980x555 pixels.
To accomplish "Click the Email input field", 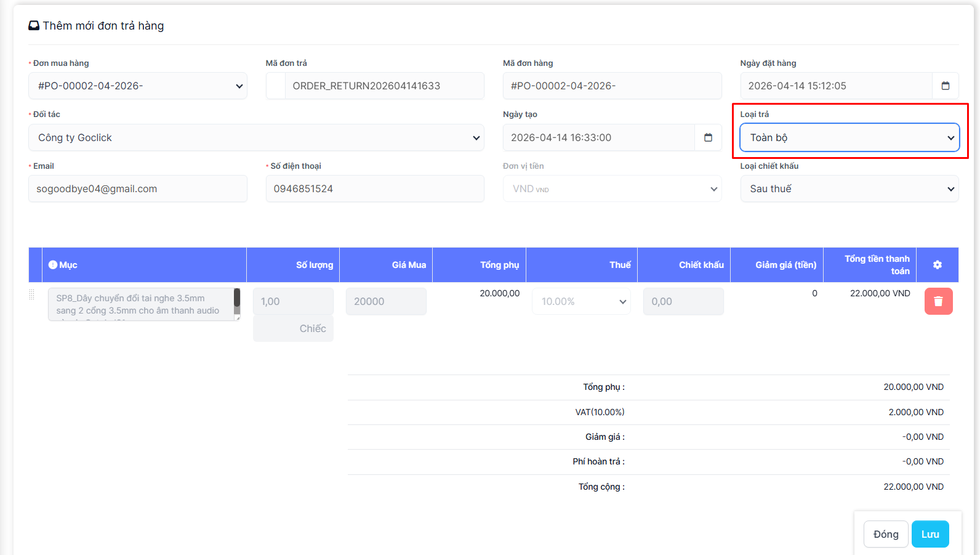I will click(138, 189).
